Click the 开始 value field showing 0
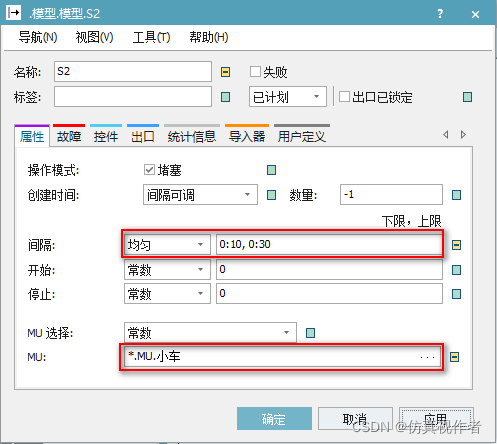Viewport: 497px width, 444px height. tap(329, 269)
